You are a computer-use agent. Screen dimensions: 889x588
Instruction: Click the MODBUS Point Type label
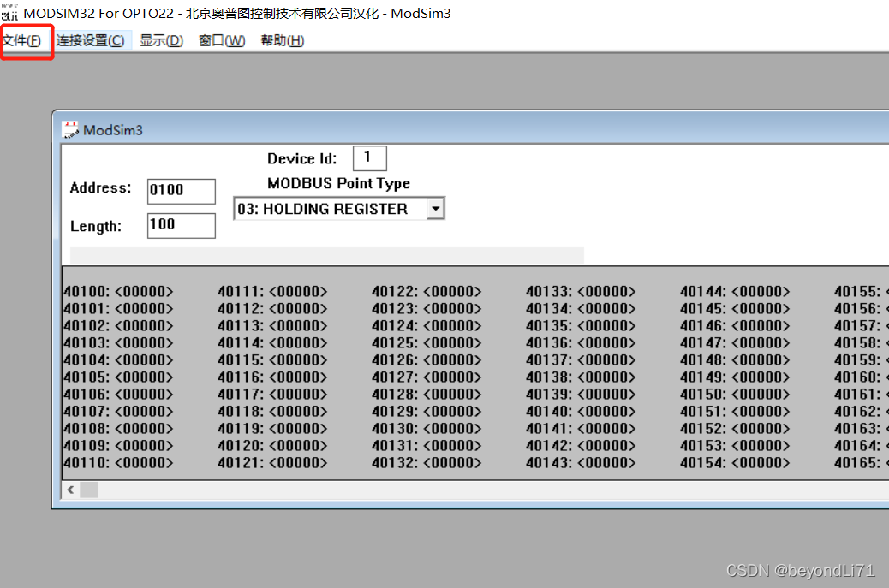pos(338,183)
